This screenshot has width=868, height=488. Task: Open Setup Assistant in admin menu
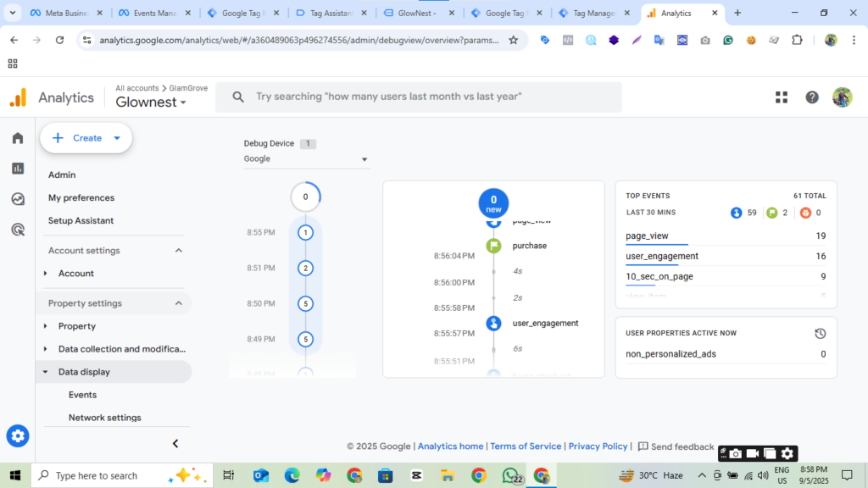pos(81,220)
